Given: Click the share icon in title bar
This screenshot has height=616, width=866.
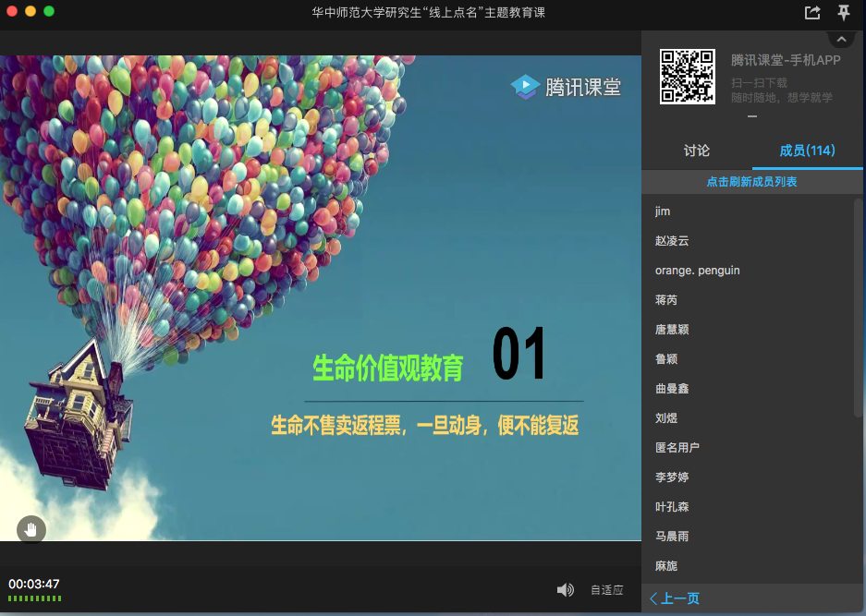Looking at the screenshot, I should click(x=812, y=13).
